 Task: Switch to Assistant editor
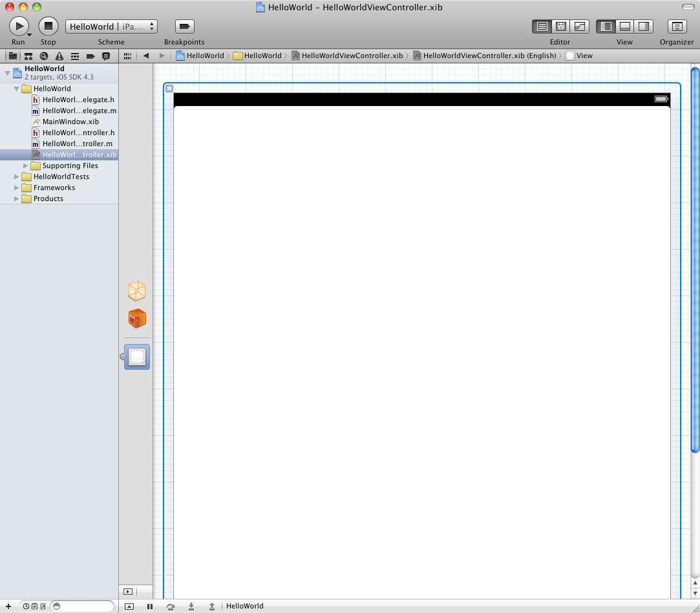[x=561, y=27]
